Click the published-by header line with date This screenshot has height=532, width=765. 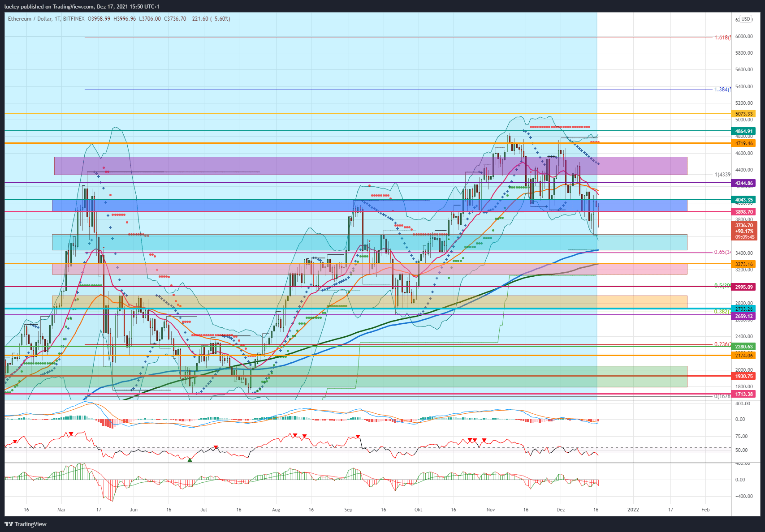click(x=82, y=7)
